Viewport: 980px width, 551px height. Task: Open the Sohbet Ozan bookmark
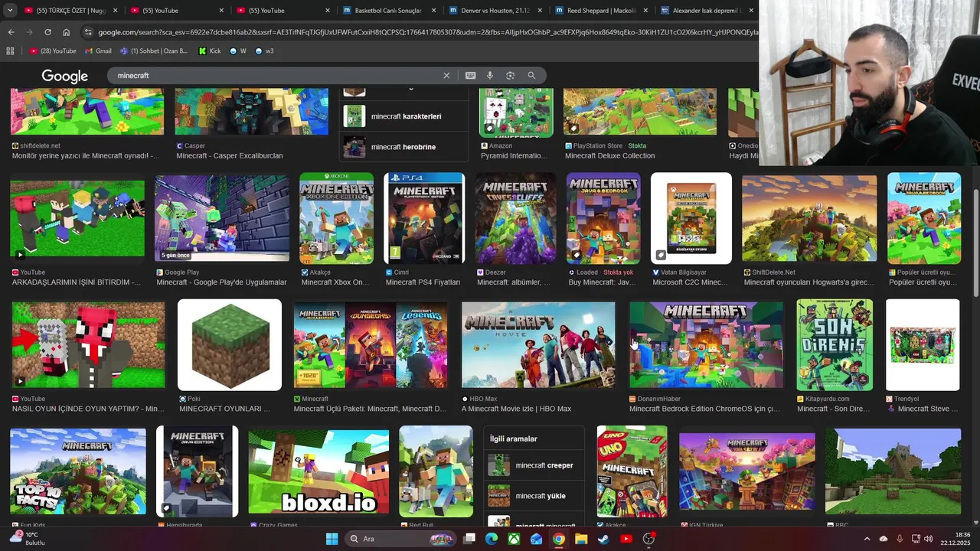tap(154, 51)
